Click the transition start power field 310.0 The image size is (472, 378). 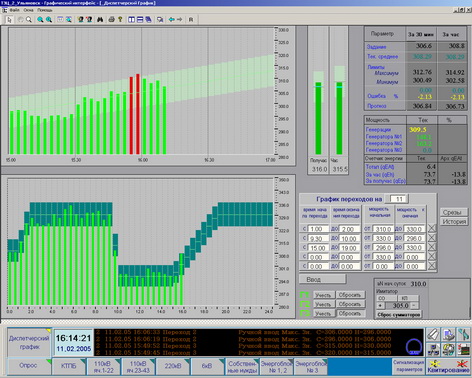tap(382, 229)
